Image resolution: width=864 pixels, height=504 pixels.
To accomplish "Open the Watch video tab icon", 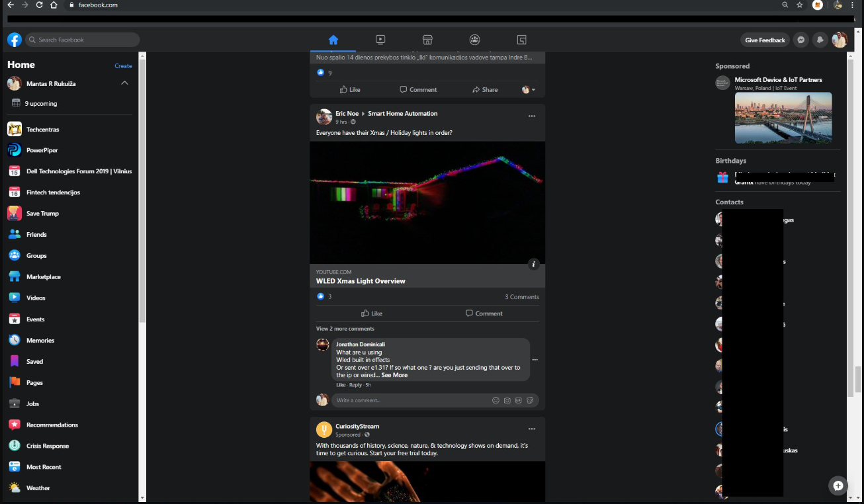I will tap(380, 40).
